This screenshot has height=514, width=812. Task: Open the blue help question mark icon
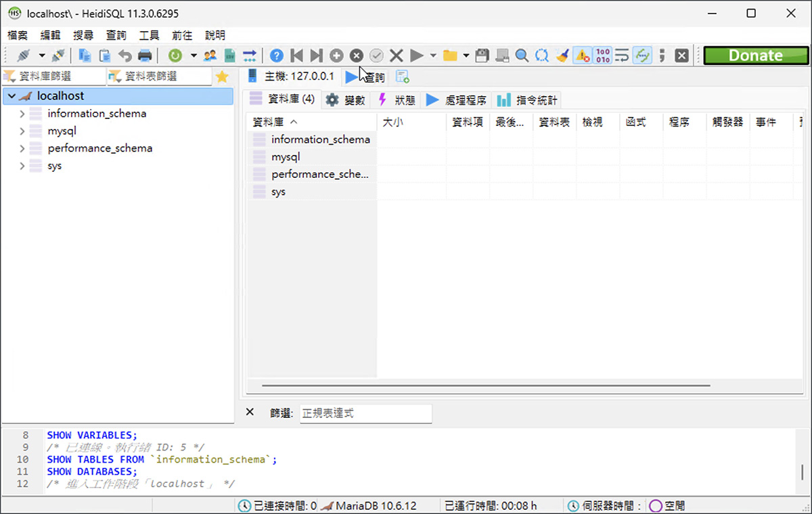(x=277, y=55)
